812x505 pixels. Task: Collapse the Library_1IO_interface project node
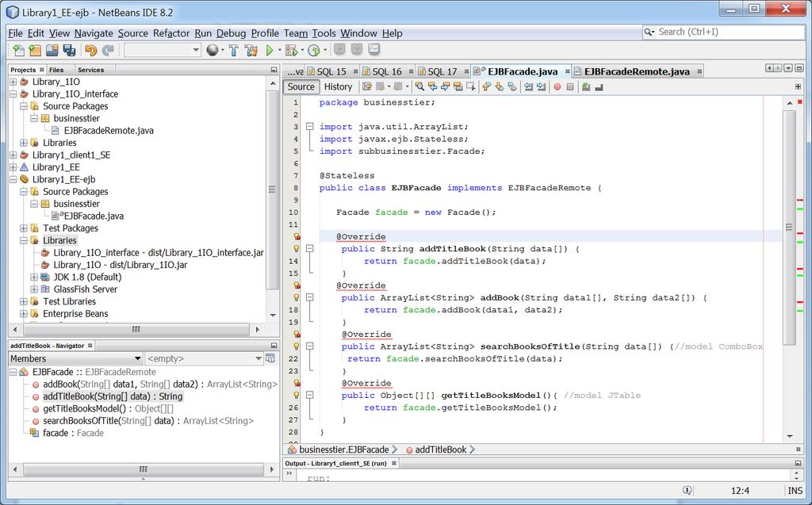pyautogui.click(x=13, y=94)
